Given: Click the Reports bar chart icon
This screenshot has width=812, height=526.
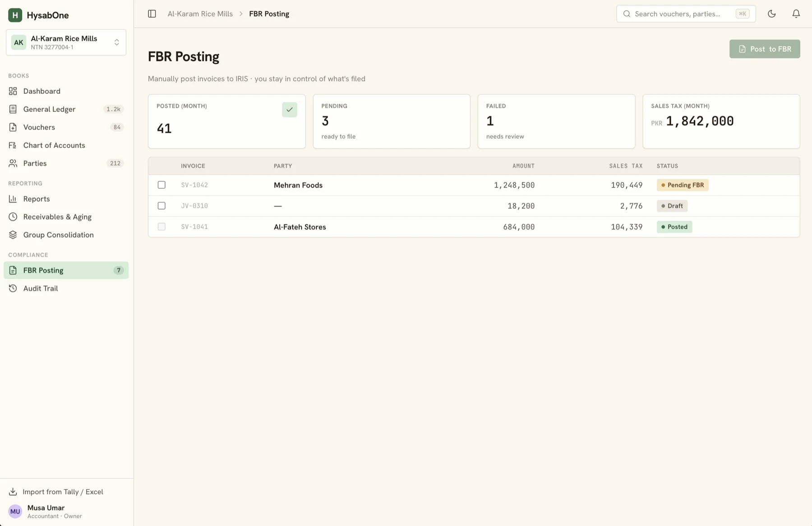Looking at the screenshot, I should click(x=13, y=199).
